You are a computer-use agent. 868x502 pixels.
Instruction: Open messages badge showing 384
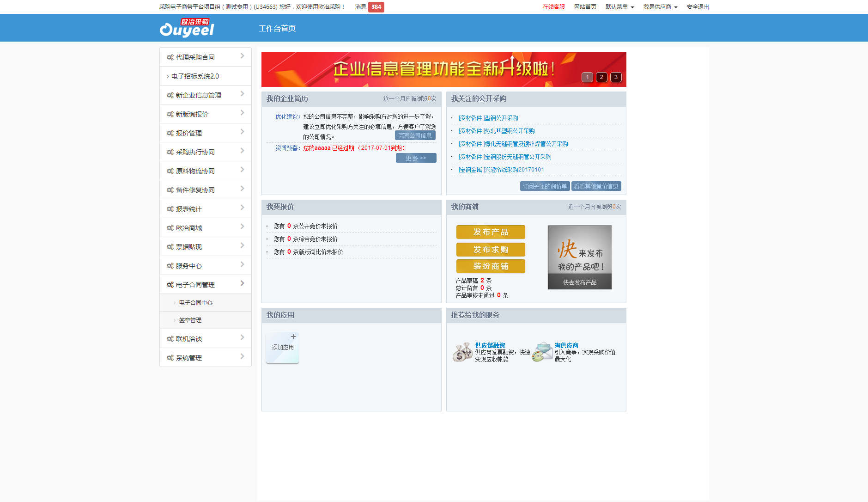click(376, 7)
